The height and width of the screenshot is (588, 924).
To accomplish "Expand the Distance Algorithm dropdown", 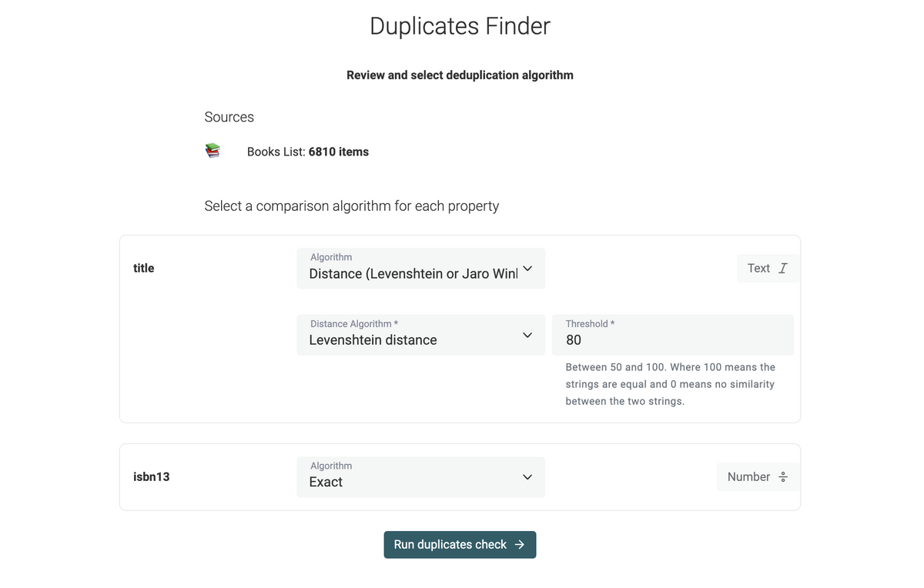I will pos(416,336).
